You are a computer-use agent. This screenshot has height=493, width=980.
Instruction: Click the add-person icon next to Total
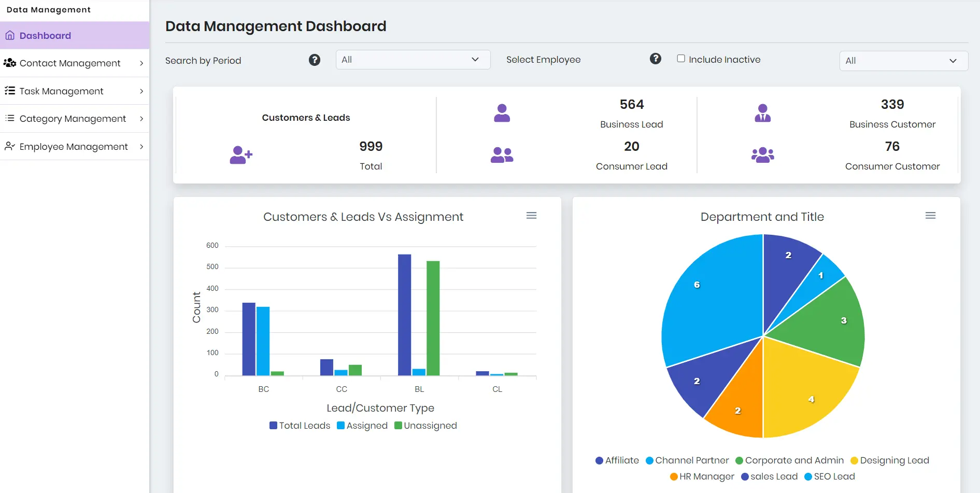coord(240,154)
